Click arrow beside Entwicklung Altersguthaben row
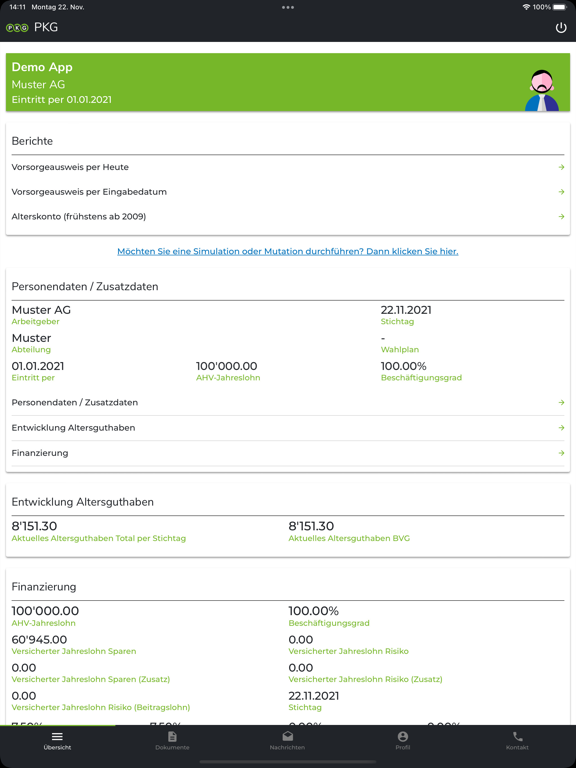Viewport: 576px width, 768px height. pyautogui.click(x=561, y=428)
